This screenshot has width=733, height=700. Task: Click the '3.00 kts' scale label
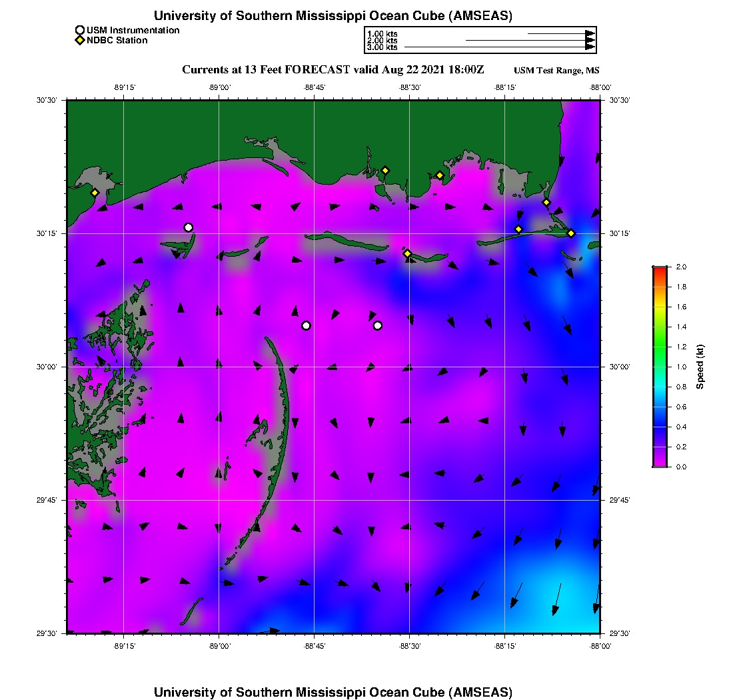click(382, 47)
